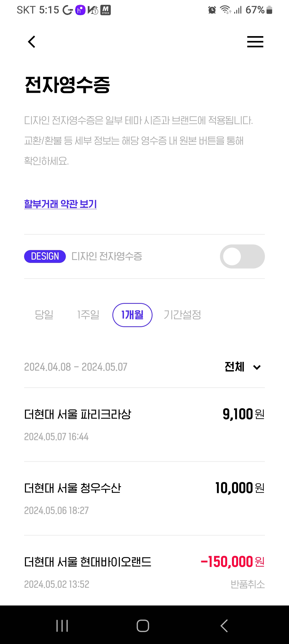
Task: Tap the M Stock notification icon
Action: click(106, 10)
